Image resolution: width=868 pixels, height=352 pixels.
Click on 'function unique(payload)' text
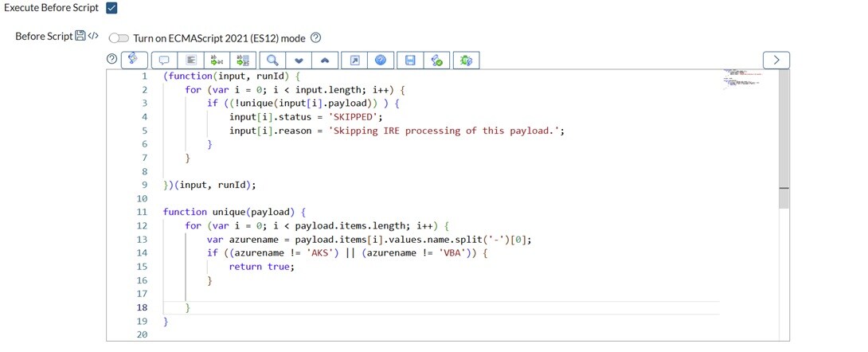[232, 212]
